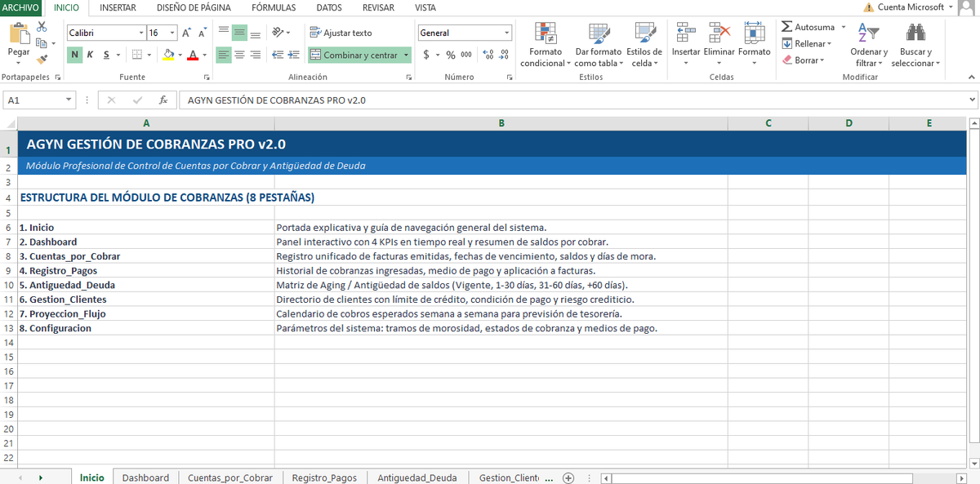
Task: Open Estilos de celda gallery
Action: coord(644,45)
